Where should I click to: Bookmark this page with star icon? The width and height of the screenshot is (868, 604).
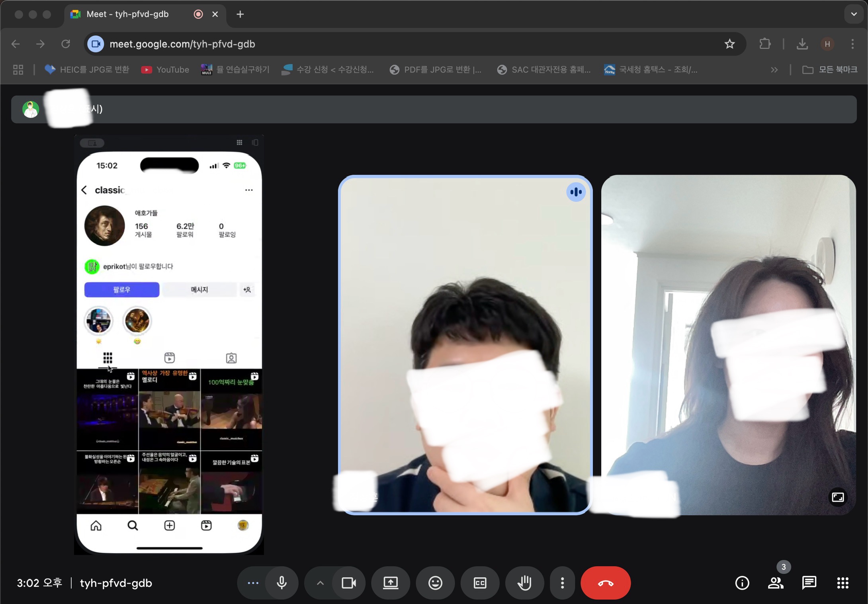tap(729, 44)
